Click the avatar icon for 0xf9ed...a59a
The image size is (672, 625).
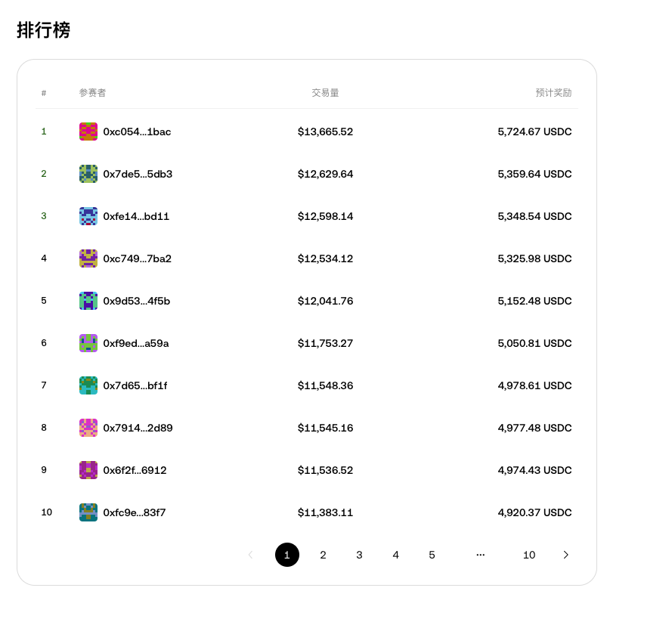pos(88,343)
